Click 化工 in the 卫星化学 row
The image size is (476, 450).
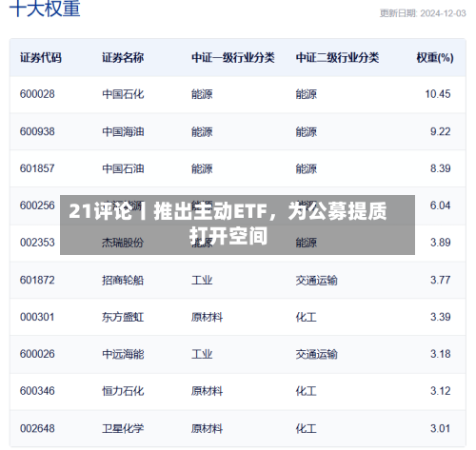pos(307,428)
